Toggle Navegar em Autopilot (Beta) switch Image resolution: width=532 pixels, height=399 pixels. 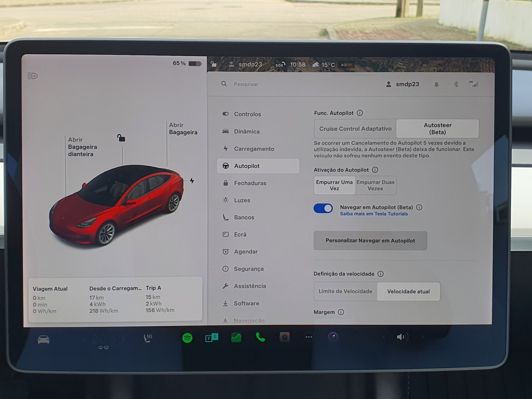tap(323, 209)
